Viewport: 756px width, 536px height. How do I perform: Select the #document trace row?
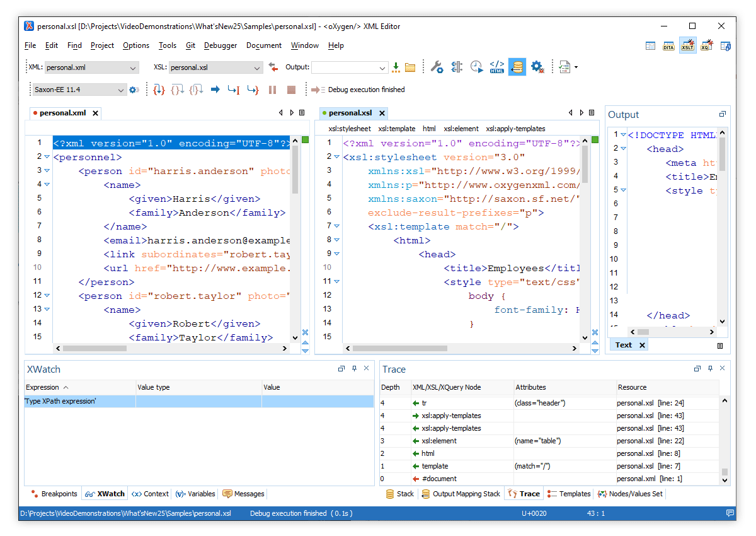point(549,479)
